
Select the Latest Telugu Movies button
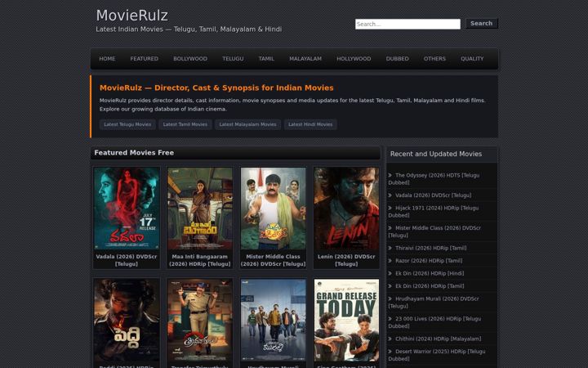click(127, 124)
